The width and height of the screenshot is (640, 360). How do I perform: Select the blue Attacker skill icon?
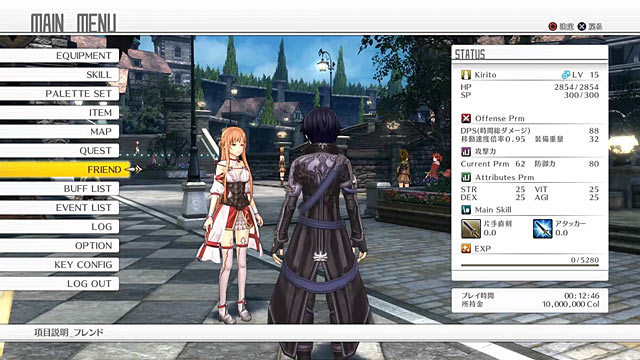click(x=542, y=229)
